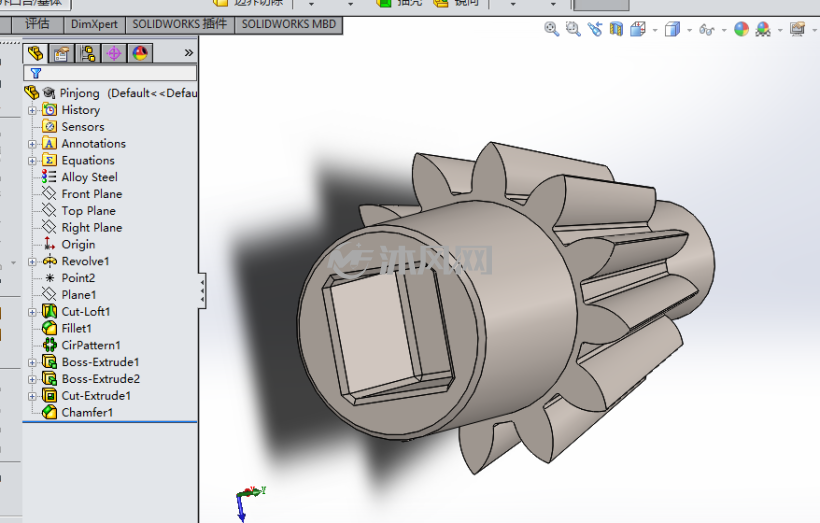The height and width of the screenshot is (523, 820).
Task: Select the Cut-Extrude1 feature icon
Action: [x=50, y=395]
